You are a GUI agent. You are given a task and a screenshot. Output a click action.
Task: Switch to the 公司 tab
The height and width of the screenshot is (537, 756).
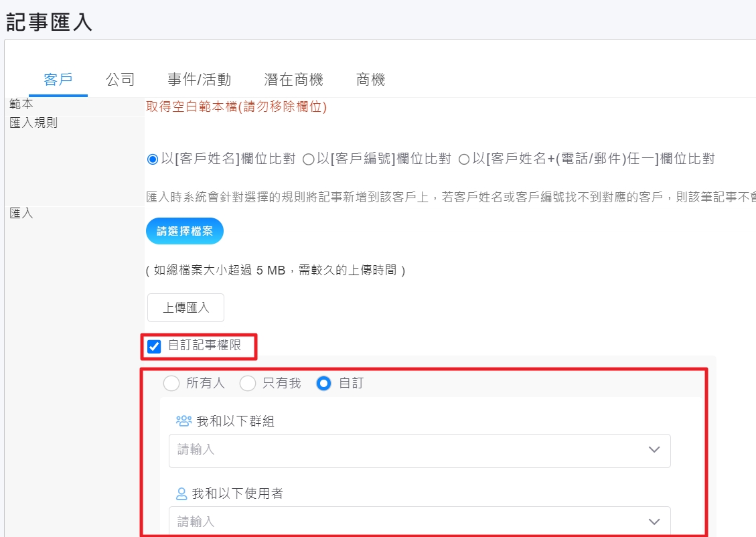tap(121, 80)
